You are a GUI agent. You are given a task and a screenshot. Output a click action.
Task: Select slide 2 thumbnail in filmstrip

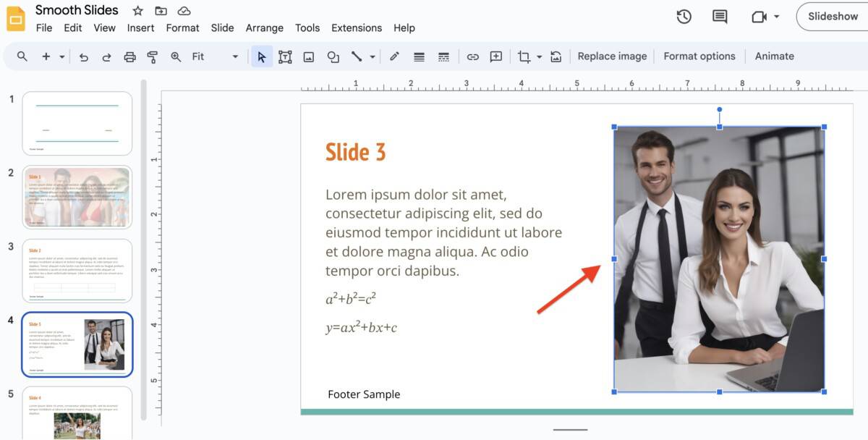[x=77, y=197]
